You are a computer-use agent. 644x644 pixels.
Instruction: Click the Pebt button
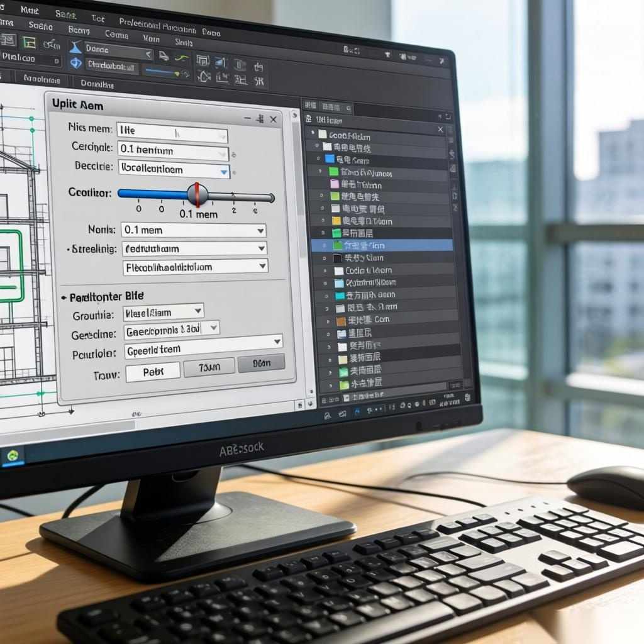click(x=153, y=372)
